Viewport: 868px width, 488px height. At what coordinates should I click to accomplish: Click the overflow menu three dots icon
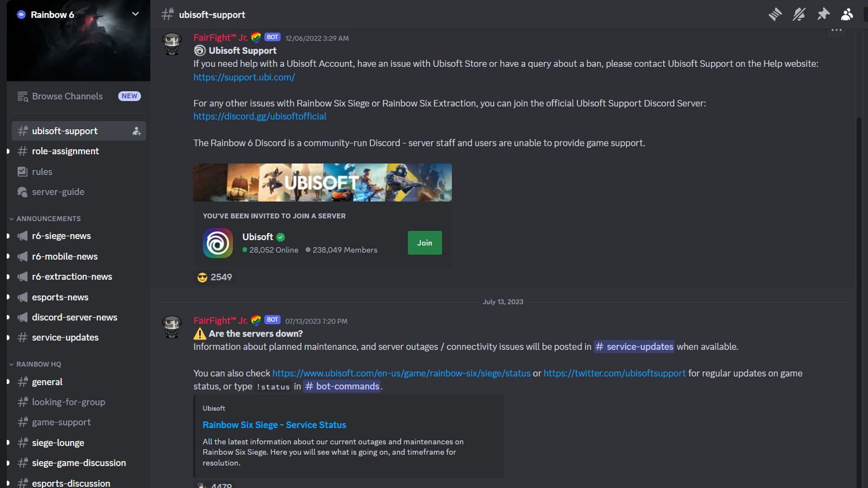(x=836, y=30)
